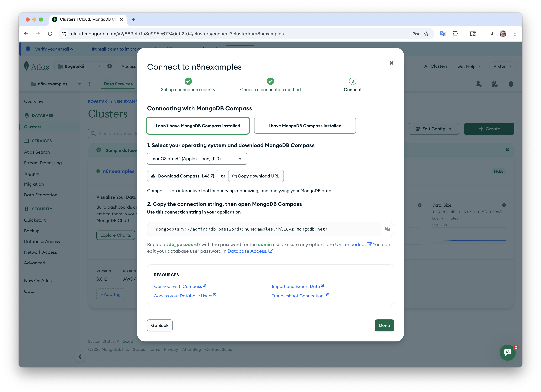The width and height of the screenshot is (541, 392).
Task: Collapse the sidebar with chevron arrow
Action: pyautogui.click(x=80, y=357)
